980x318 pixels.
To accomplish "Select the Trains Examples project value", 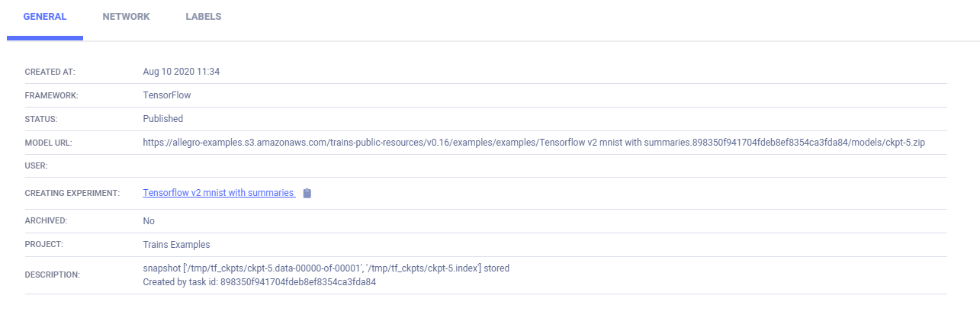I will click(x=176, y=245).
